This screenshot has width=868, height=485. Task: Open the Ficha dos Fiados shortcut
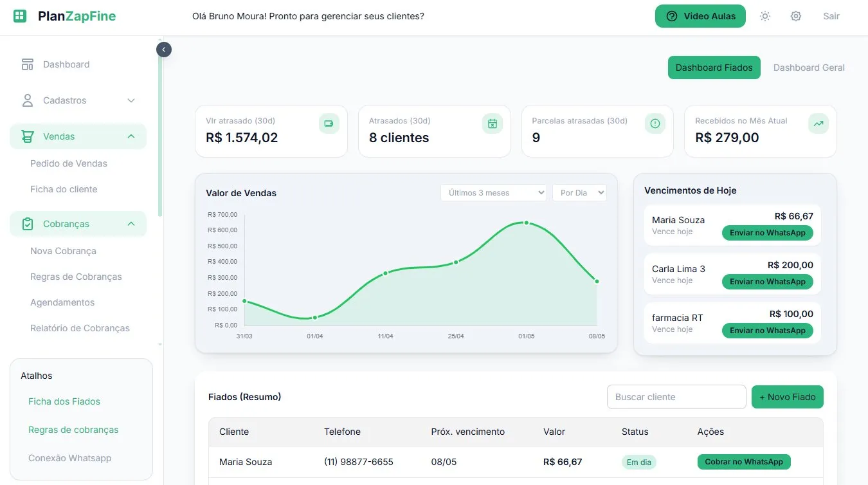[x=64, y=401]
